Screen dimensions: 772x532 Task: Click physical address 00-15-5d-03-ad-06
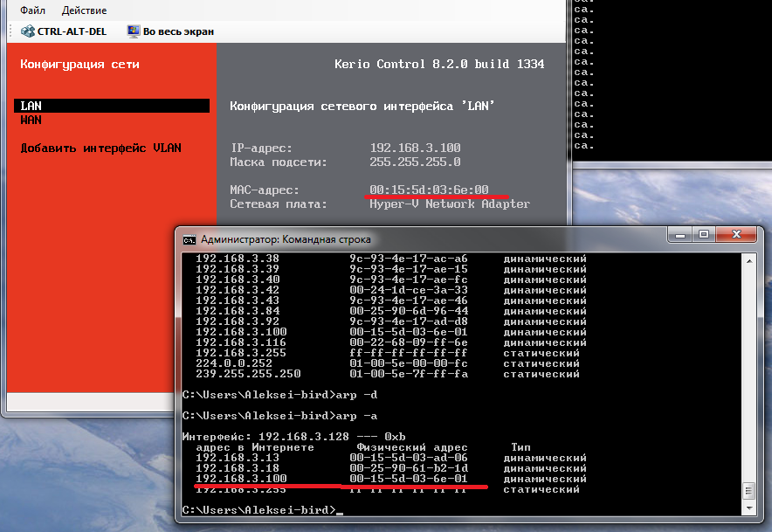tap(409, 458)
